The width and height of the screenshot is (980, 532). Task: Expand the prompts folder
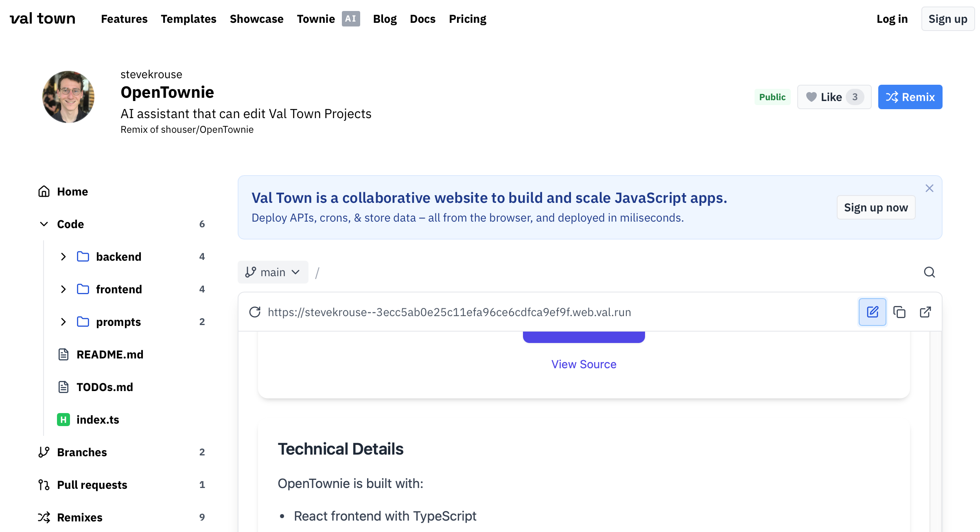[x=63, y=322]
